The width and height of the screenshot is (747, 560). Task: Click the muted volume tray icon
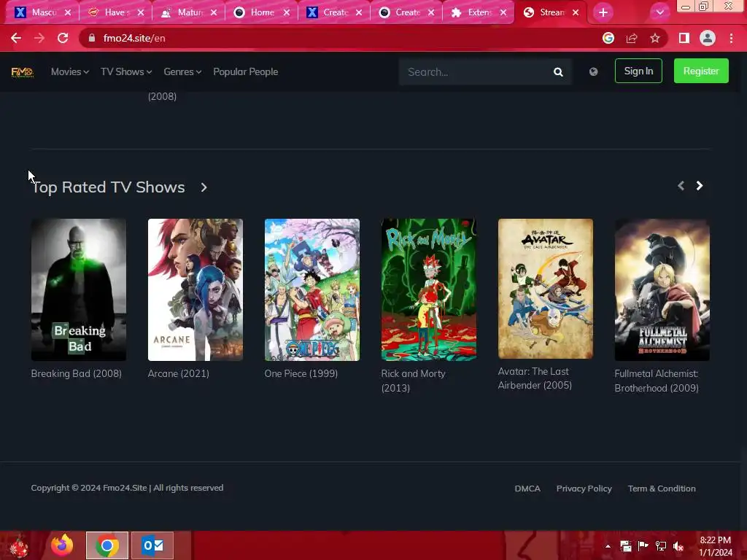tap(678, 546)
